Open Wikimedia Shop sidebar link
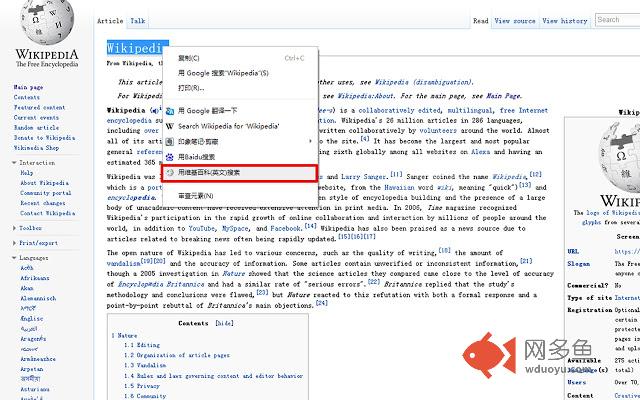 (36, 148)
